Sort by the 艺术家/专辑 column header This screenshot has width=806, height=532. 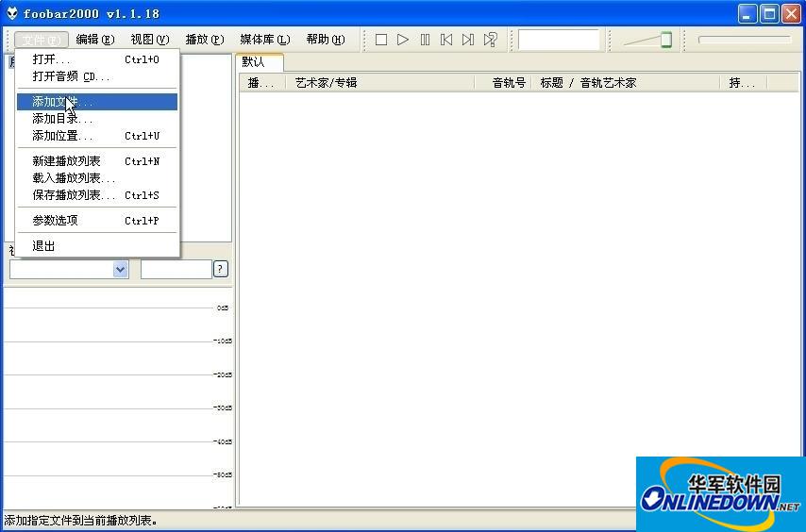[379, 83]
